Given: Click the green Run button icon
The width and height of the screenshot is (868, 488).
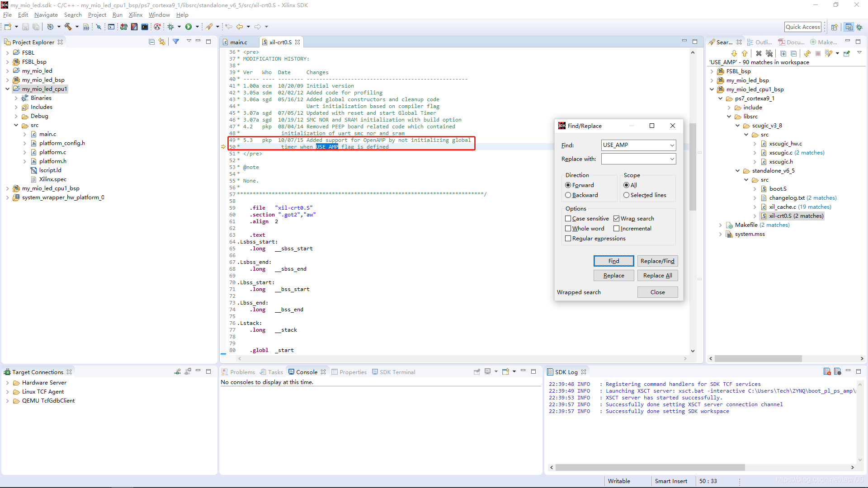Looking at the screenshot, I should coord(189,27).
